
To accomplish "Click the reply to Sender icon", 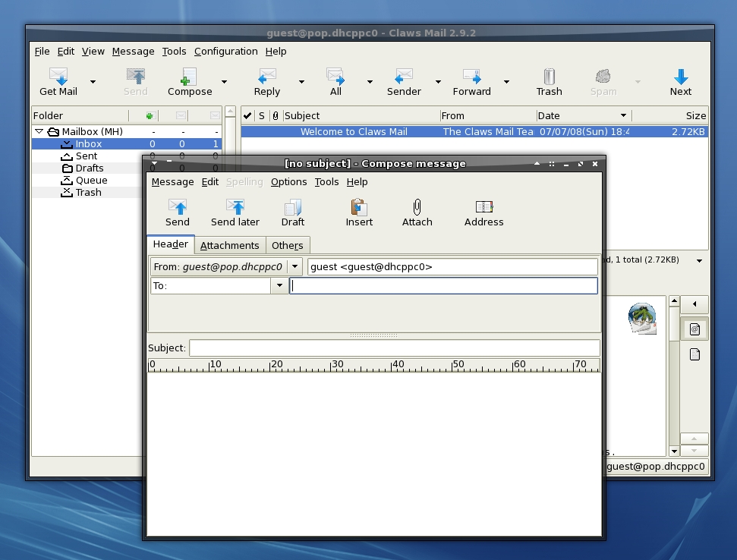I will [404, 76].
